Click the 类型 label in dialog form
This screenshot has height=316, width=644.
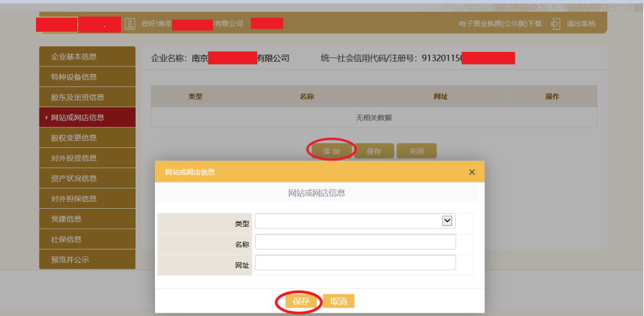click(242, 224)
